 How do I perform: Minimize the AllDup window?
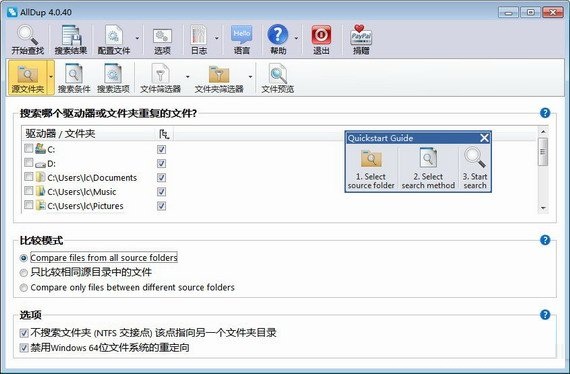pos(508,12)
